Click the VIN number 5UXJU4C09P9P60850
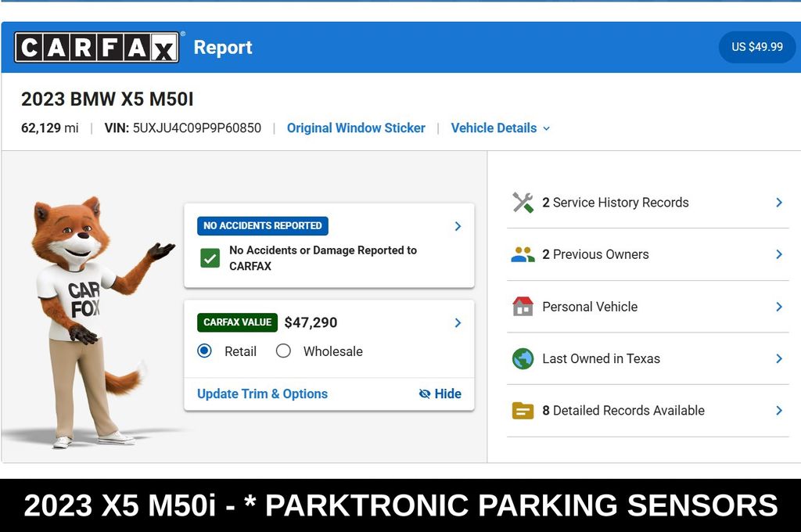The image size is (801, 532). click(196, 128)
